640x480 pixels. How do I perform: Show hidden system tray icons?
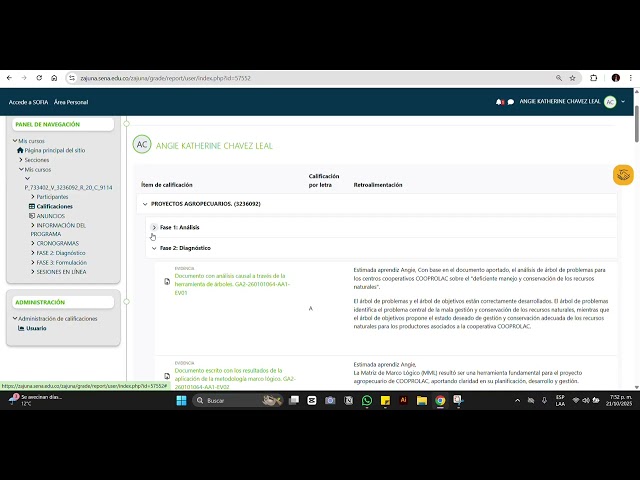click(518, 400)
